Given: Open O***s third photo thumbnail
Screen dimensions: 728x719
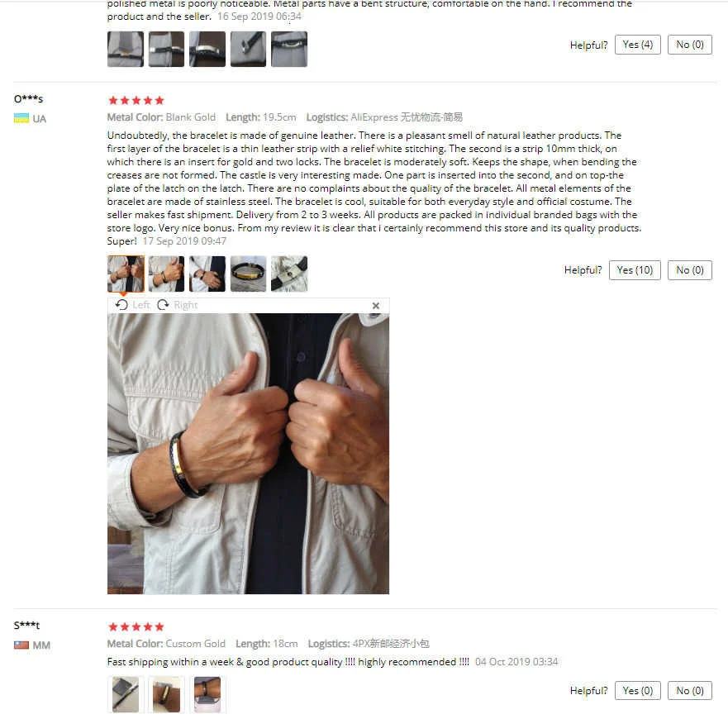Looking at the screenshot, I should tap(207, 274).
